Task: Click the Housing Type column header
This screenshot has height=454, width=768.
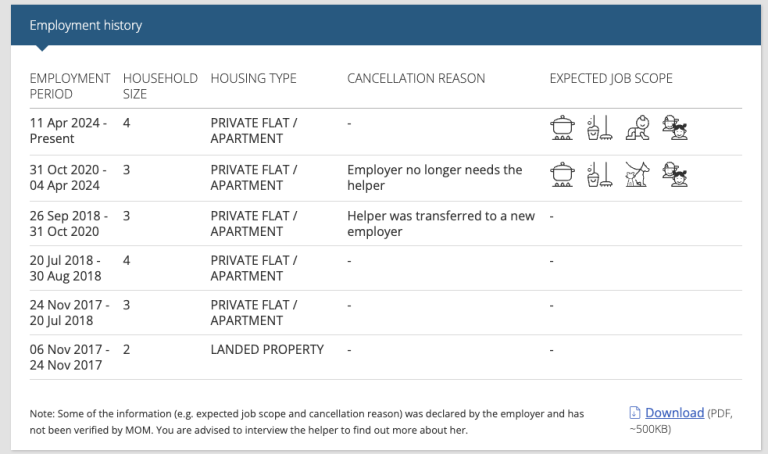Action: (253, 78)
